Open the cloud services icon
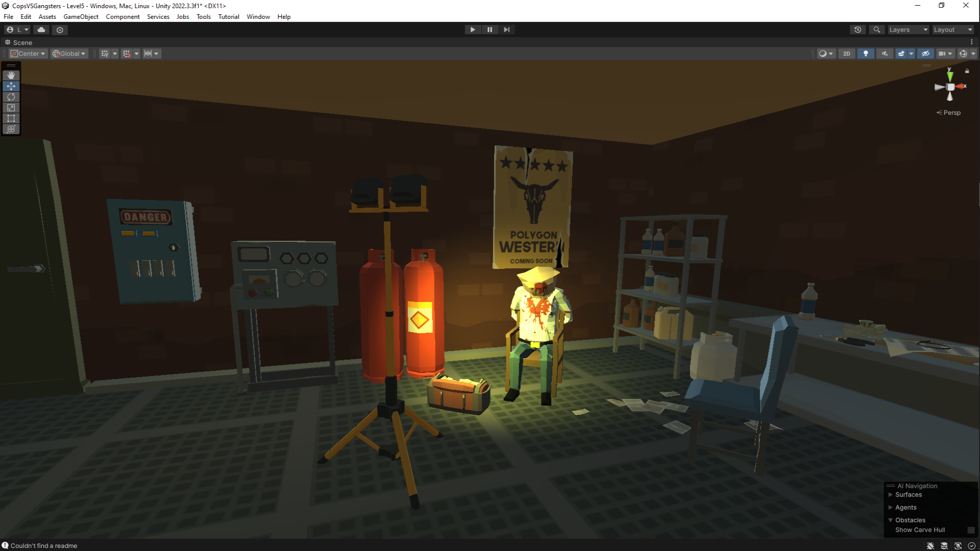Screen dimensions: 980x551 tap(41, 30)
